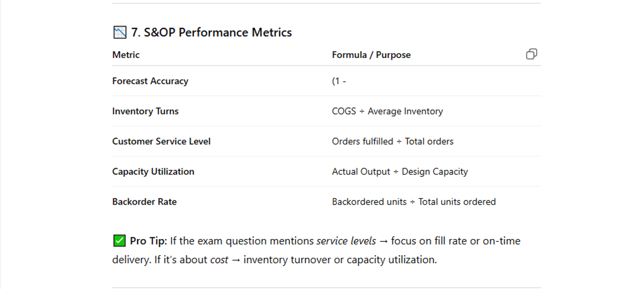Click Actual Output ÷ Design Capacity formula
The image size is (644, 289).
coord(400,171)
